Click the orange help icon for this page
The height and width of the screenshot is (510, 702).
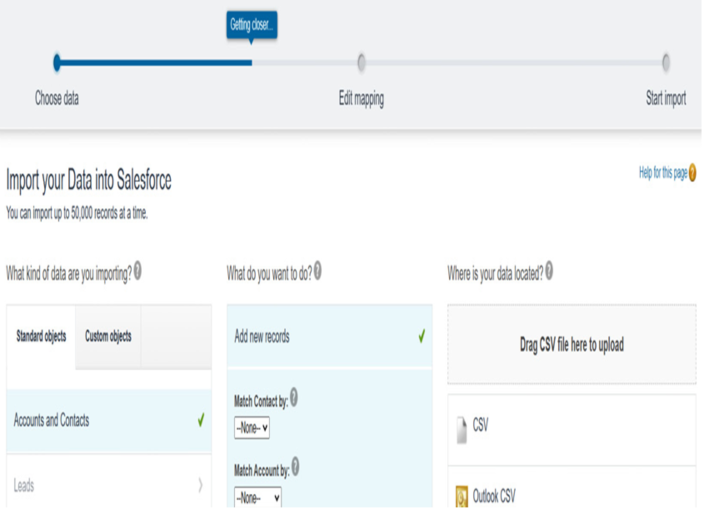coord(692,172)
